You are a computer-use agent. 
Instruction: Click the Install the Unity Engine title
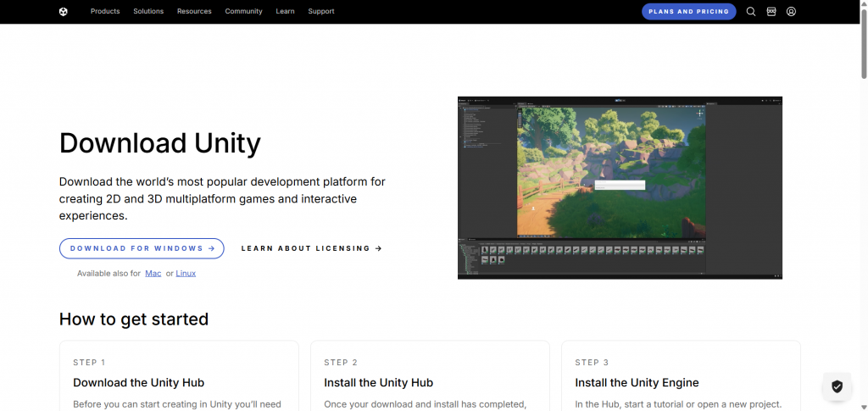pos(637,383)
